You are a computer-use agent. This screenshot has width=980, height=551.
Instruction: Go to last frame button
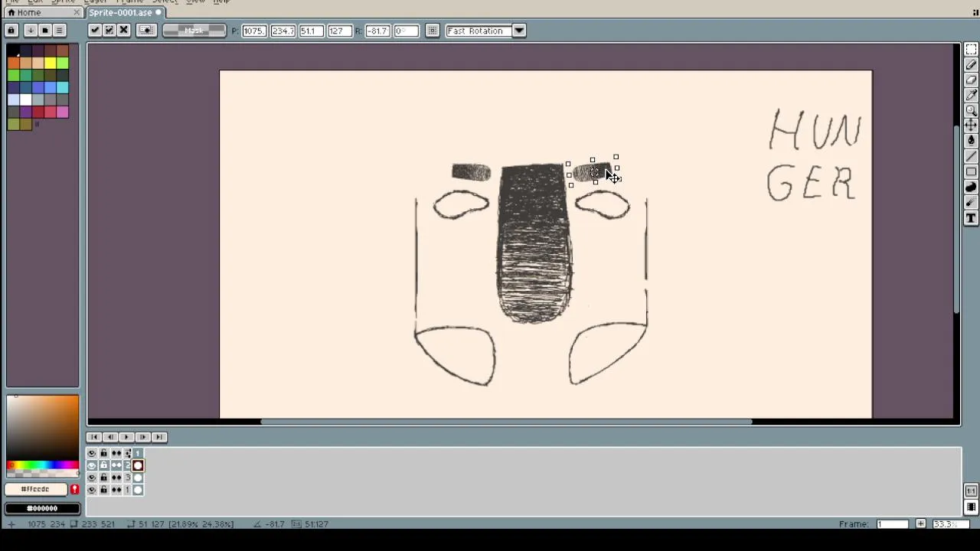pyautogui.click(x=159, y=437)
